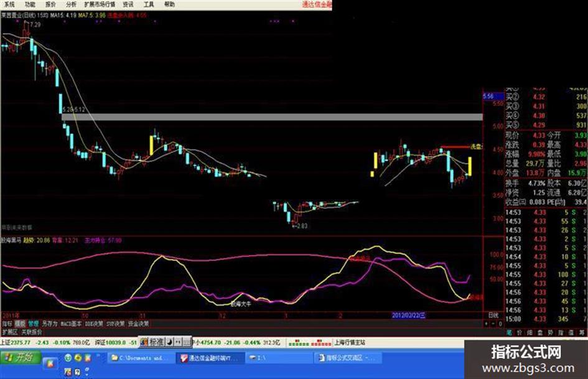Click the green connection signal indicator
Screen dimensions: 588x379
299,343
